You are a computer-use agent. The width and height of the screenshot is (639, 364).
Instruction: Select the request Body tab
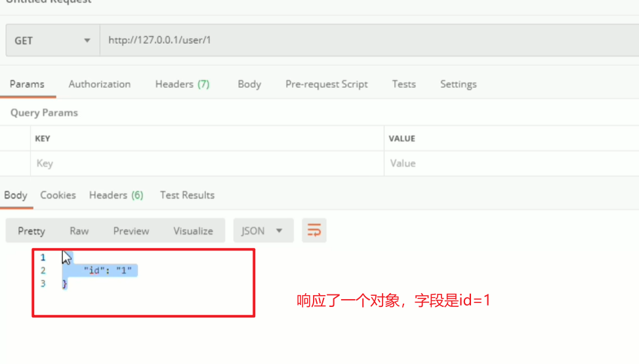click(x=249, y=84)
